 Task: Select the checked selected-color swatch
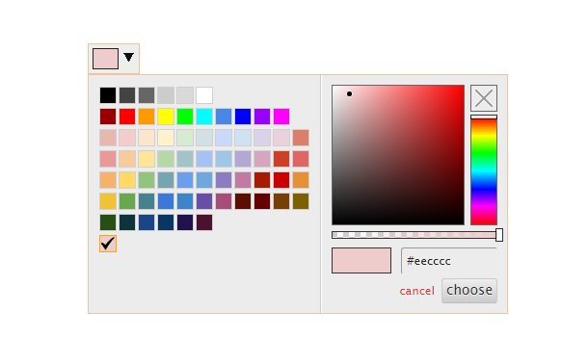(x=108, y=244)
